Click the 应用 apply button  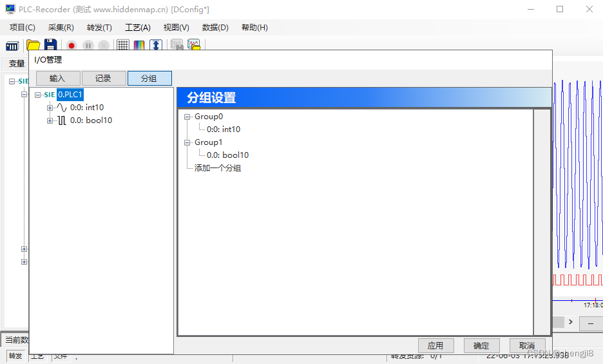[436, 345]
